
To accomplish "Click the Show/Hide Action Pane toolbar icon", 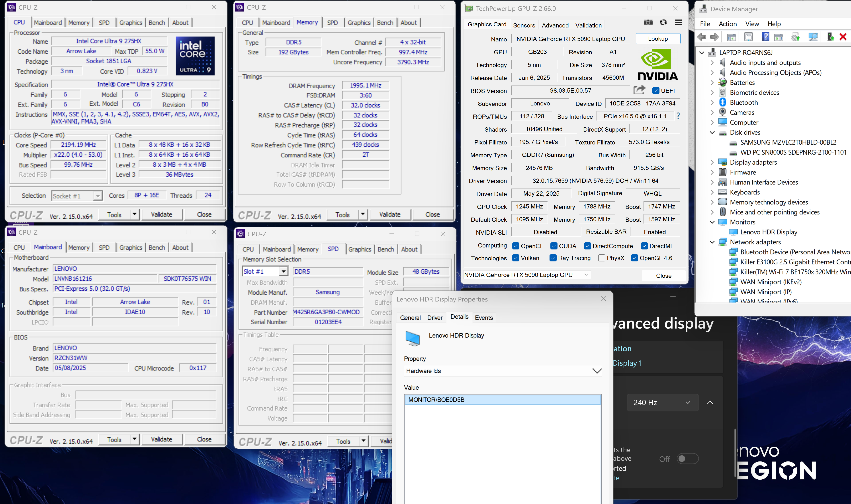I will (779, 37).
